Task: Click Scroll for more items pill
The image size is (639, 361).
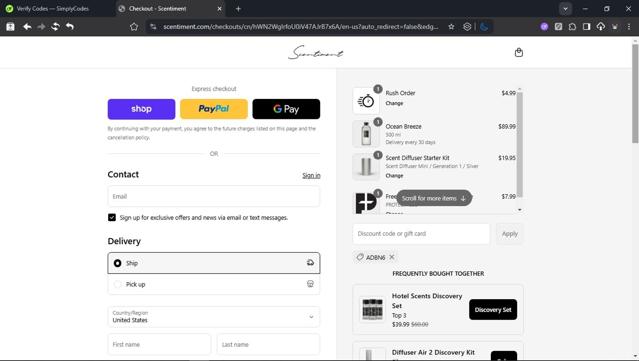Action: [434, 198]
